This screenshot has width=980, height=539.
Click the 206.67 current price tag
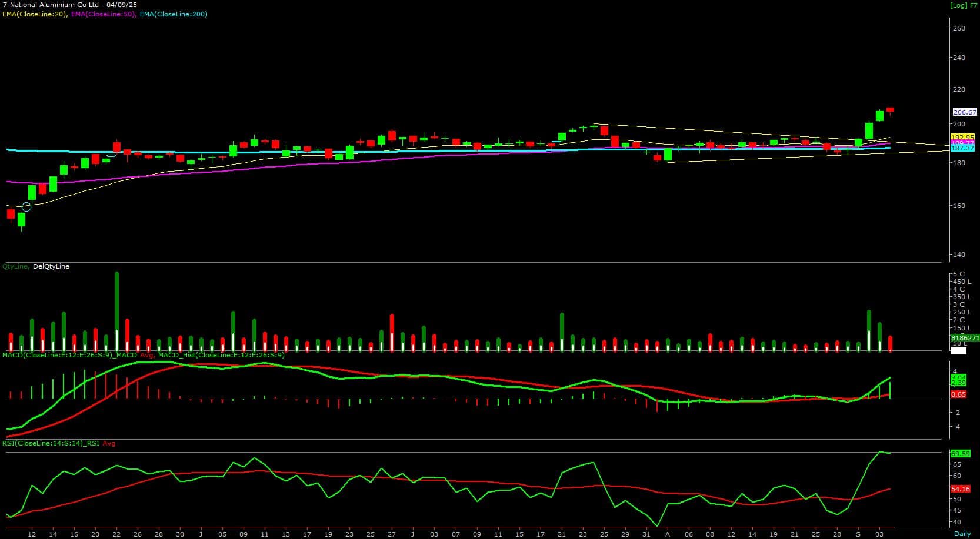(x=964, y=112)
